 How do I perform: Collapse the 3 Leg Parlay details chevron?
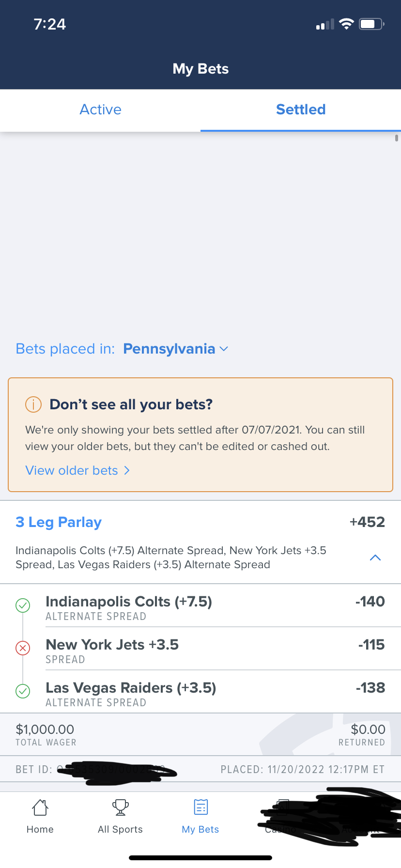pyautogui.click(x=375, y=558)
